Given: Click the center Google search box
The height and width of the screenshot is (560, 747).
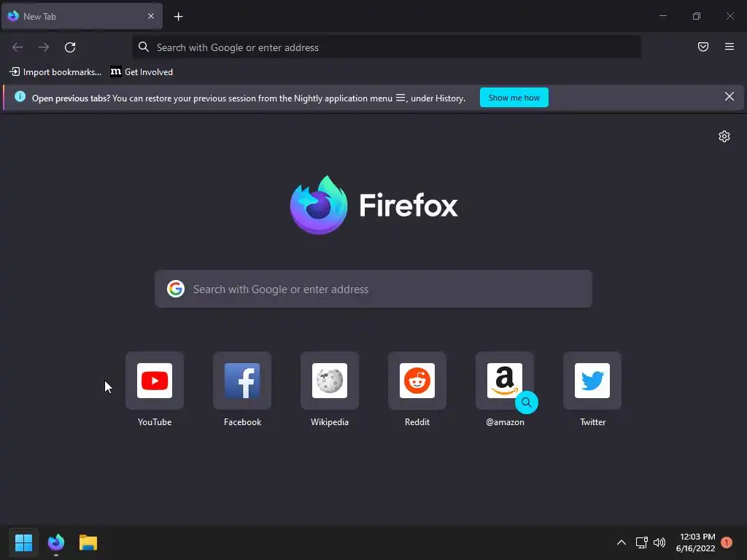Looking at the screenshot, I should point(373,289).
